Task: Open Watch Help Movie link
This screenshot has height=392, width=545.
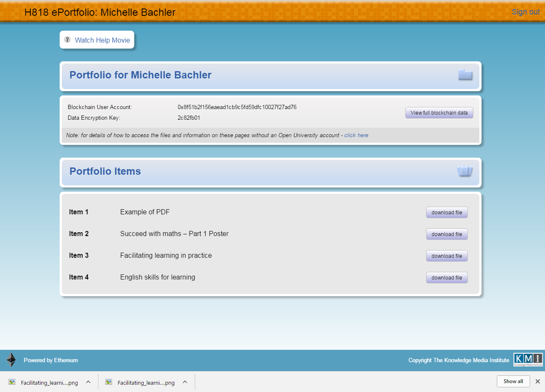Action: coord(102,40)
